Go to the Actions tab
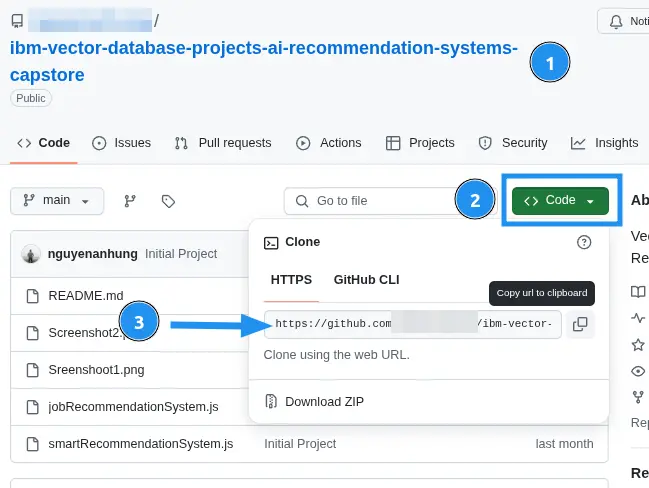The image size is (649, 488). (329, 143)
